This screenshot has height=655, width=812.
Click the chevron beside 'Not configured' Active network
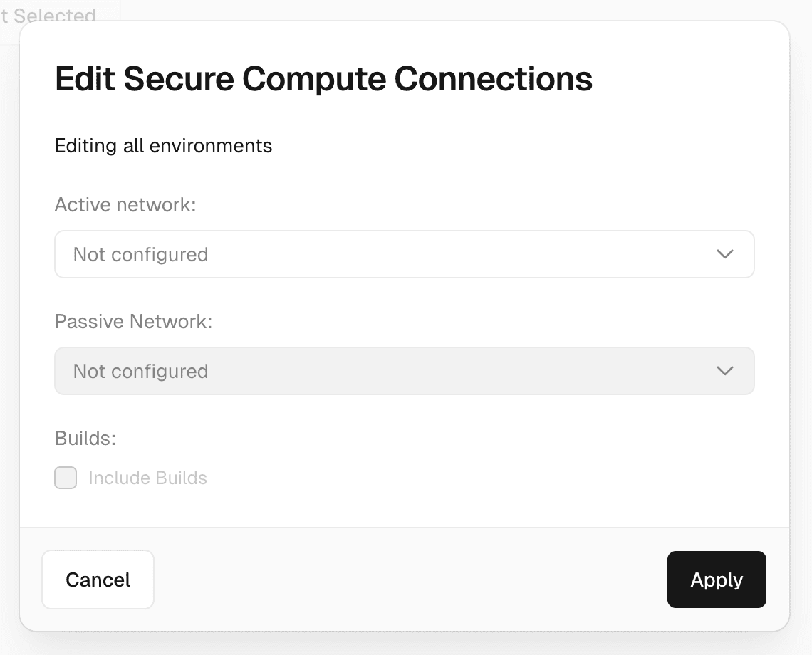pos(725,254)
